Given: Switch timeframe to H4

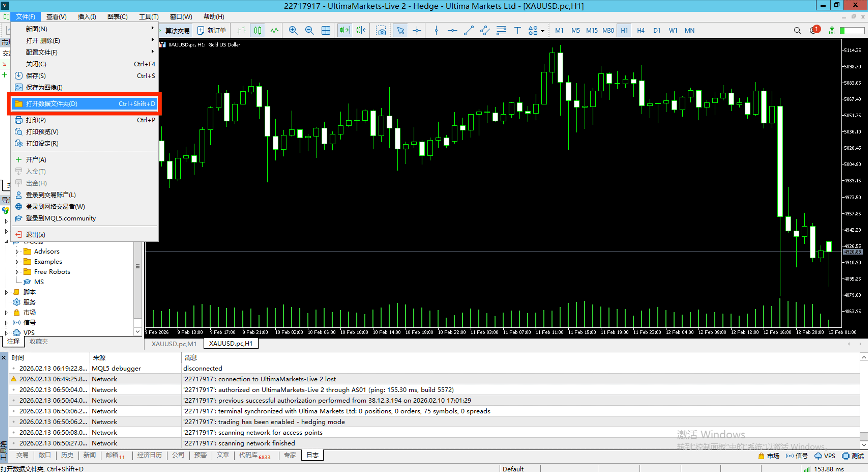Looking at the screenshot, I should [x=640, y=30].
